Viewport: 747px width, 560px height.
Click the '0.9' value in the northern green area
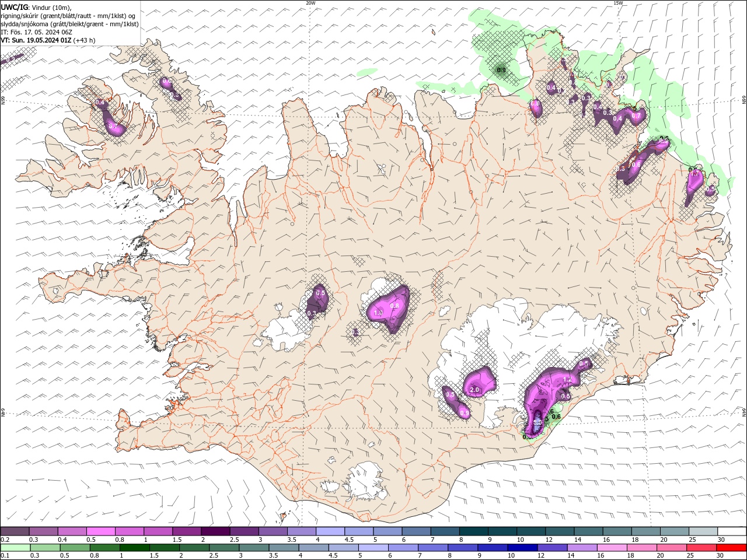click(501, 70)
